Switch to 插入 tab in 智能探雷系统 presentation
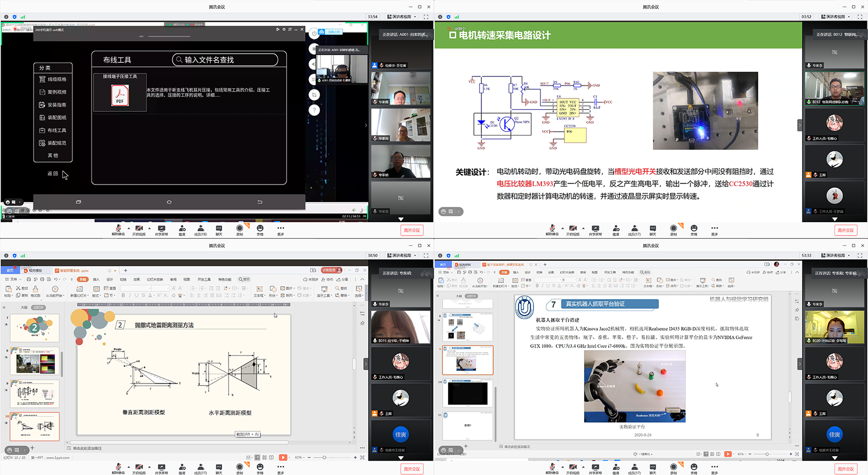The height and width of the screenshot is (475, 868). point(96,280)
